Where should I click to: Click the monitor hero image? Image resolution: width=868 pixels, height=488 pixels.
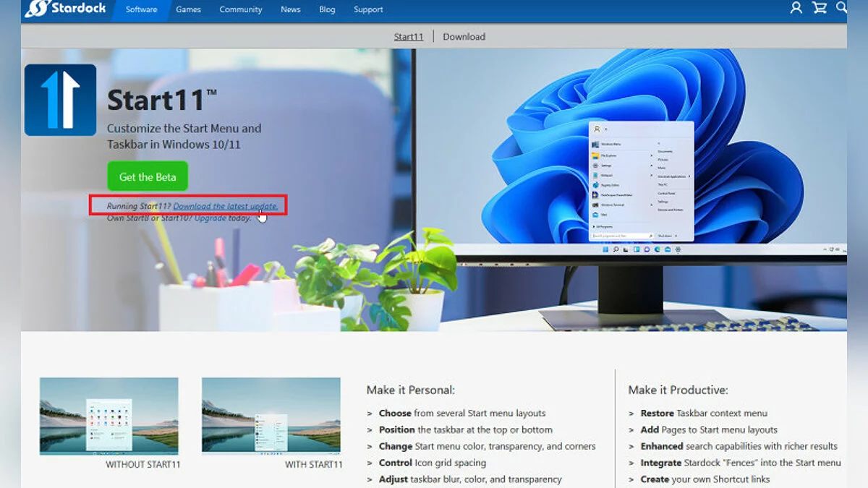tap(629, 189)
